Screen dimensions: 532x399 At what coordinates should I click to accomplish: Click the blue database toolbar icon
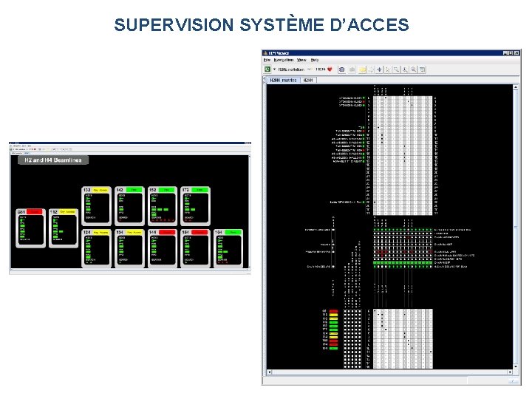(x=341, y=69)
